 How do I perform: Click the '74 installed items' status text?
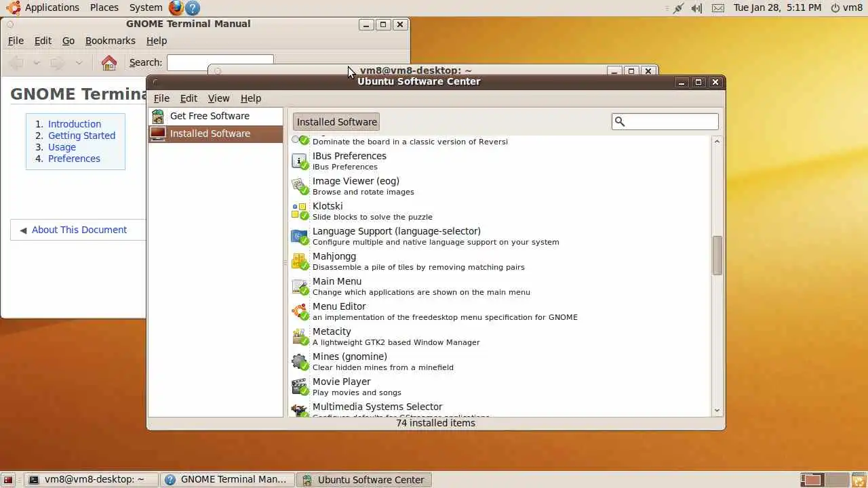click(435, 423)
